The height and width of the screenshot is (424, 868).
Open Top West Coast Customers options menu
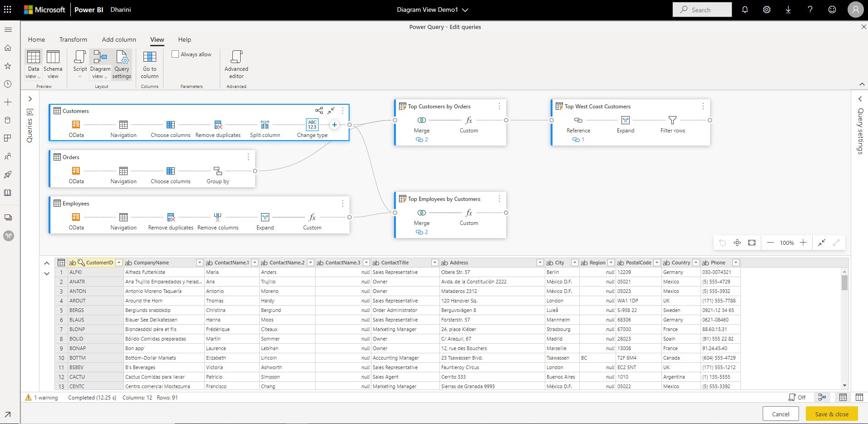pos(703,106)
